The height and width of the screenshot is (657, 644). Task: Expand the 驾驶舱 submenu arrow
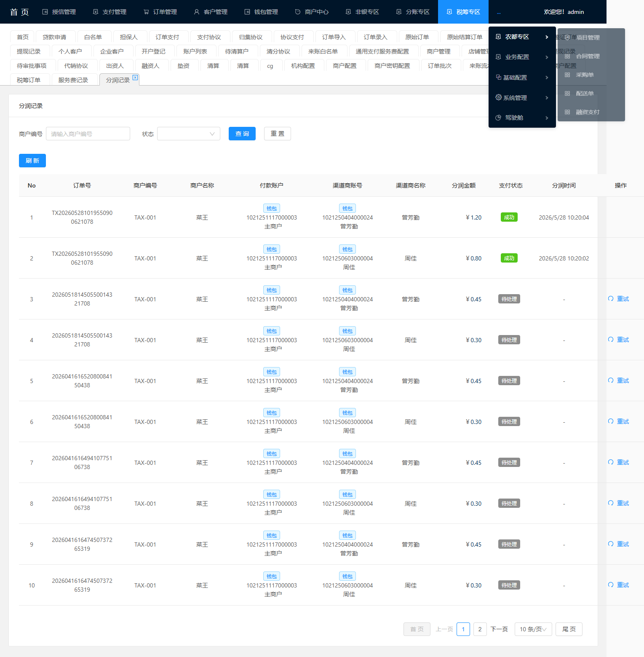point(547,118)
